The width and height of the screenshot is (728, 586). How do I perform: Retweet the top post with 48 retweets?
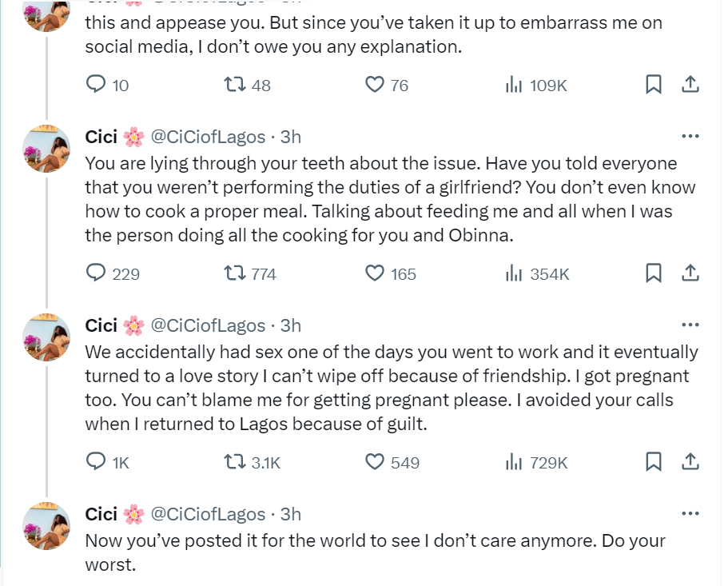tap(233, 85)
